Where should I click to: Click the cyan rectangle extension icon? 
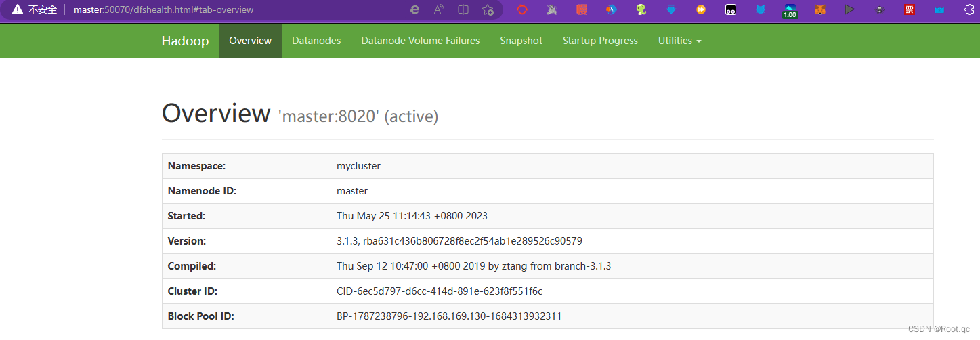point(939,10)
